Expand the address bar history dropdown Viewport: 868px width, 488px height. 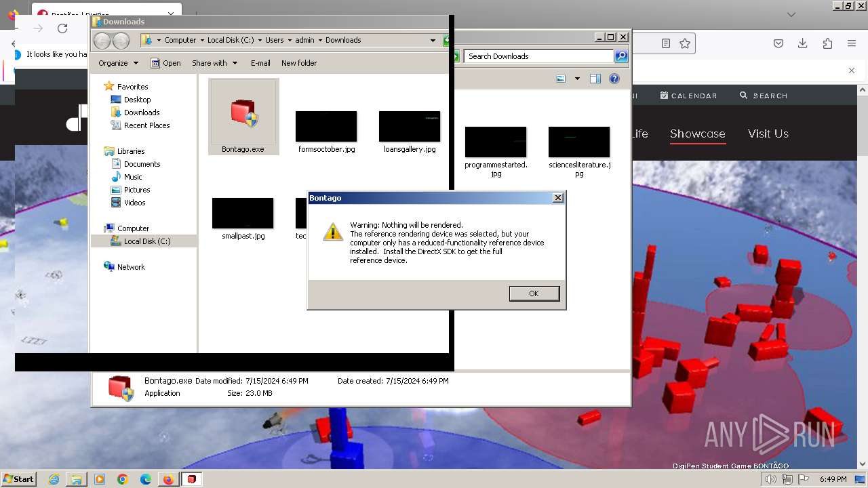click(x=433, y=40)
